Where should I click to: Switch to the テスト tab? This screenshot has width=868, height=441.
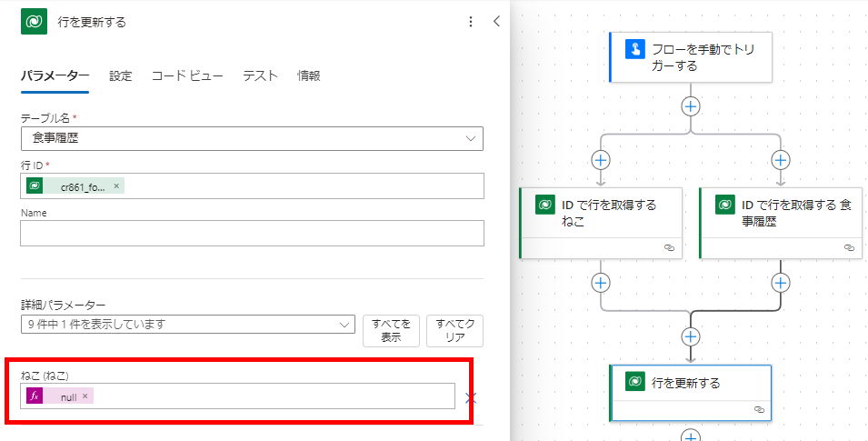[260, 75]
